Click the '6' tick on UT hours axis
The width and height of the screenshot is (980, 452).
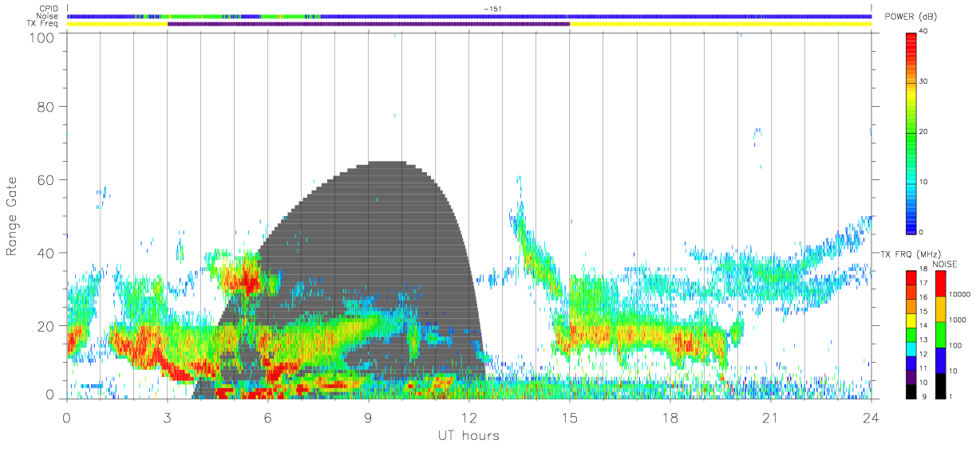tap(268, 417)
